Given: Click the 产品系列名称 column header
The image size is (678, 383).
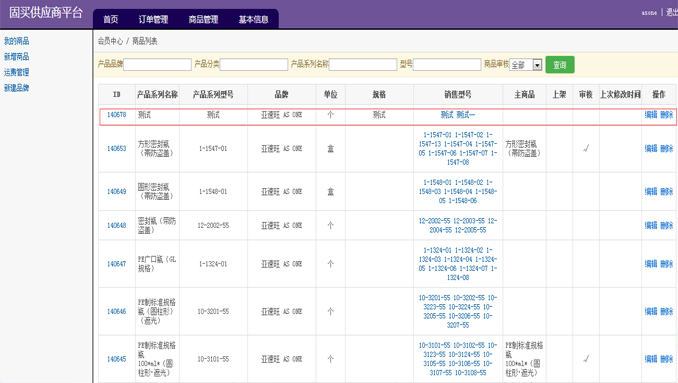Looking at the screenshot, I should [x=157, y=94].
